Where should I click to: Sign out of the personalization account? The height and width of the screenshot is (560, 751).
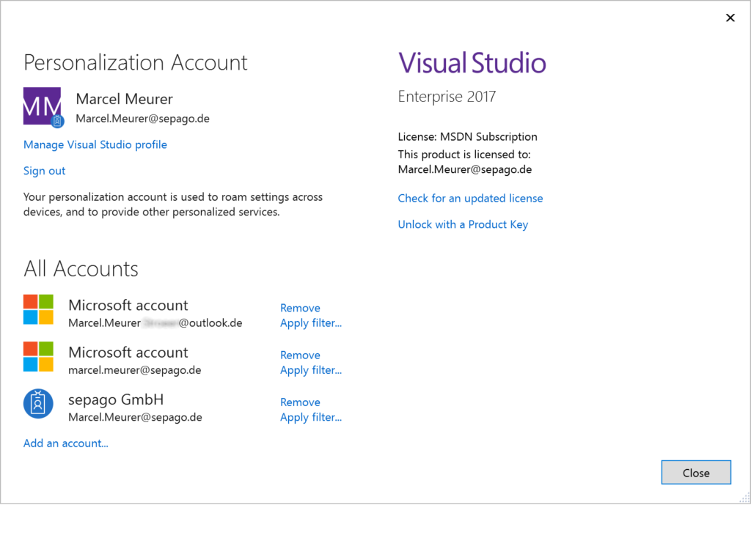(45, 171)
